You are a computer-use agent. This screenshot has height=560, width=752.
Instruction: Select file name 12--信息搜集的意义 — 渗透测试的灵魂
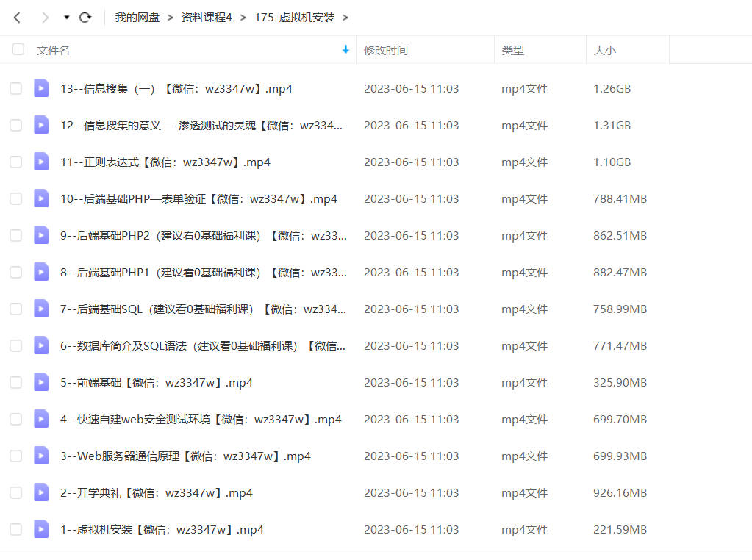click(x=201, y=126)
